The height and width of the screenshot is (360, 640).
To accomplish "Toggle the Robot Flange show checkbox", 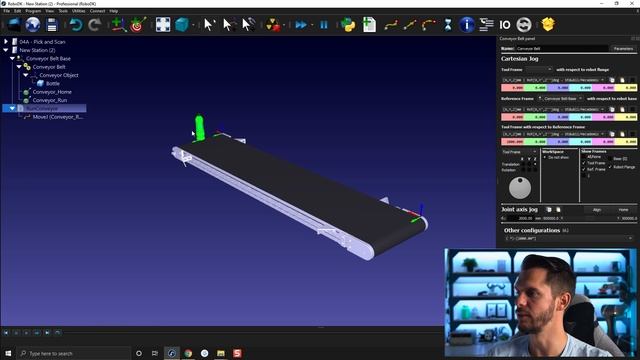I will point(610,167).
